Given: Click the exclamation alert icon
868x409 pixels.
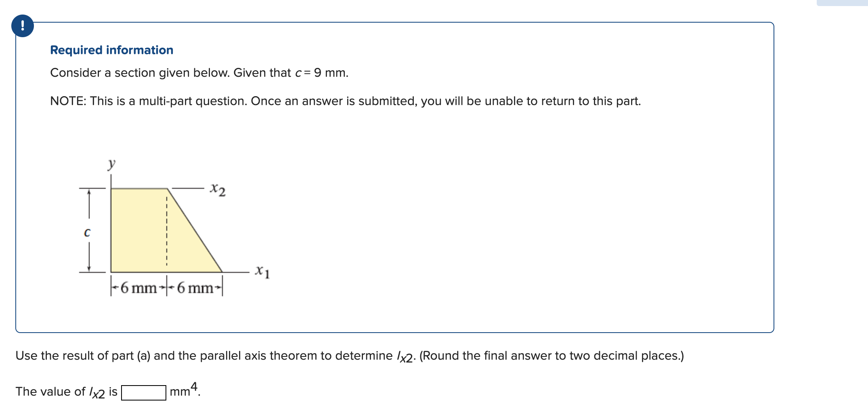Looking at the screenshot, I should [23, 27].
